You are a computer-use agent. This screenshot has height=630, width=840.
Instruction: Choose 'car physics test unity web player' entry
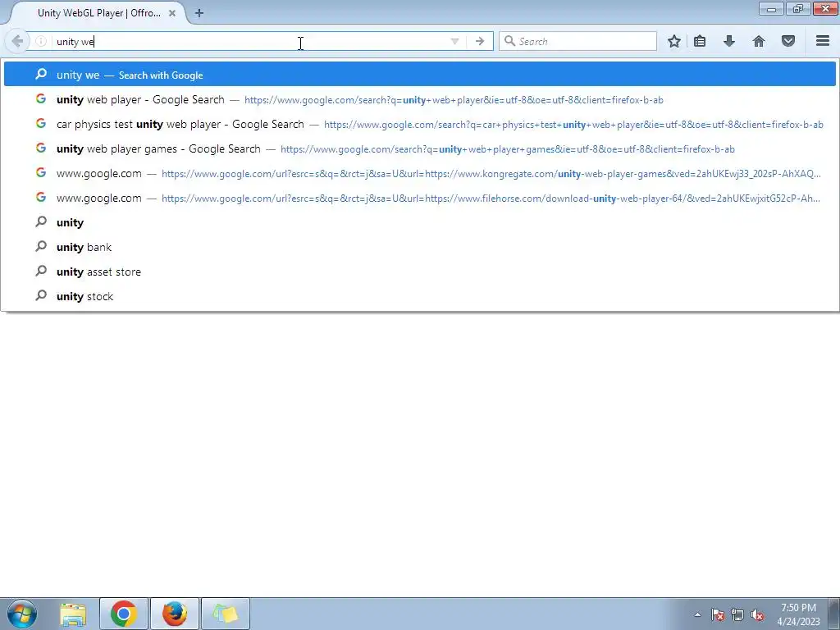click(x=419, y=125)
